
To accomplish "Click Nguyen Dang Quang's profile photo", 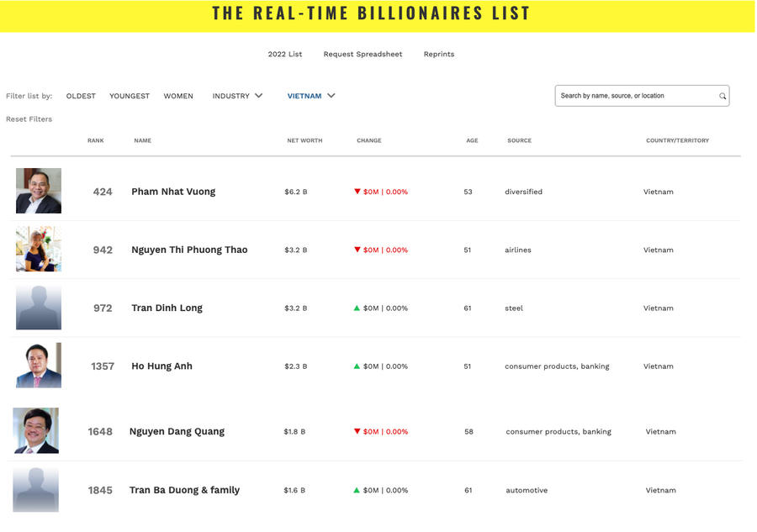I will pyautogui.click(x=36, y=430).
